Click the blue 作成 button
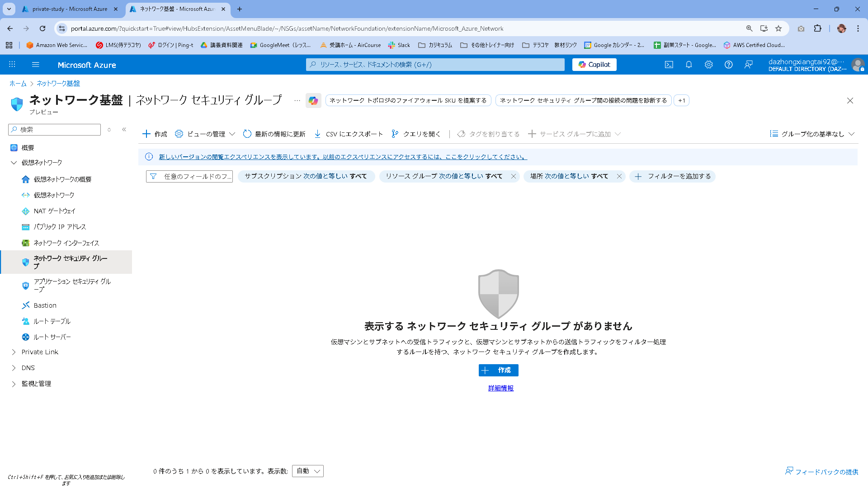 (x=498, y=370)
